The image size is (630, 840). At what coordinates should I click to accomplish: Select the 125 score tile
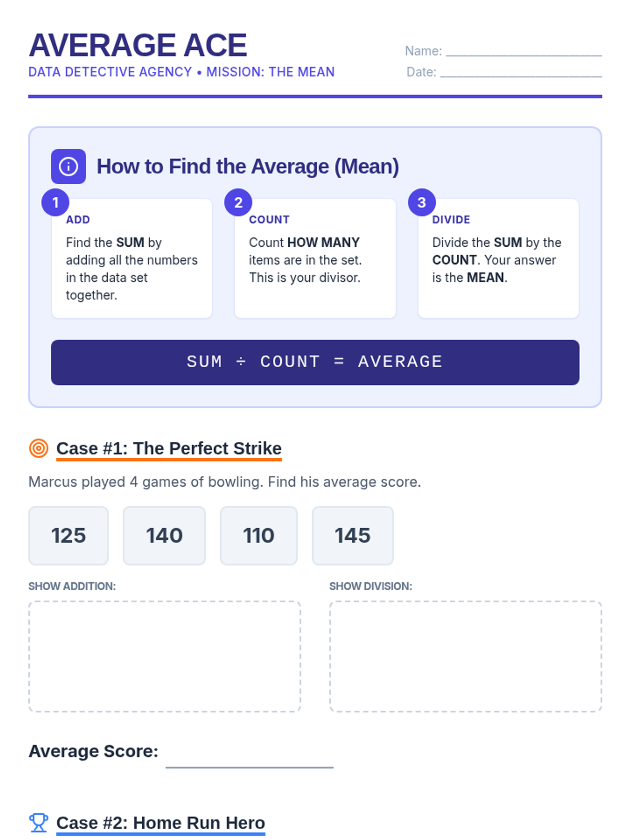pyautogui.click(x=68, y=535)
